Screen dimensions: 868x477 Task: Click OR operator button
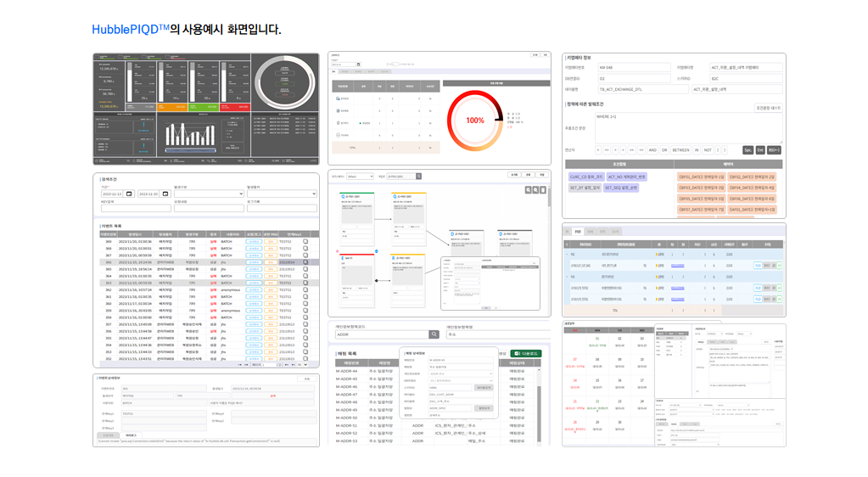coord(664,150)
